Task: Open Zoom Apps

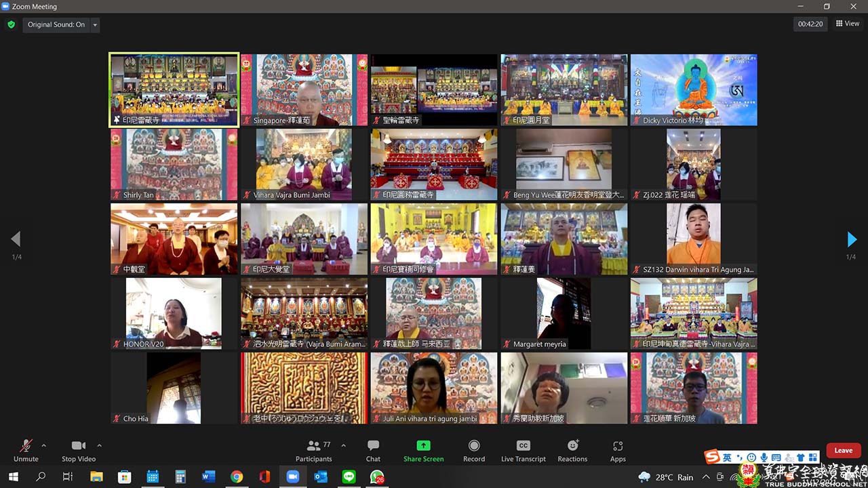Action: coord(617,450)
